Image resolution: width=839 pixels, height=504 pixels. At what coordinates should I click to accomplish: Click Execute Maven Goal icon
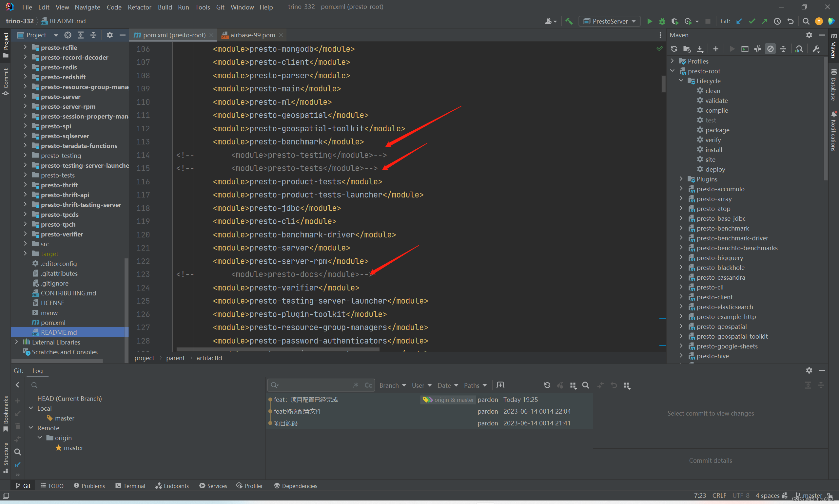click(745, 49)
